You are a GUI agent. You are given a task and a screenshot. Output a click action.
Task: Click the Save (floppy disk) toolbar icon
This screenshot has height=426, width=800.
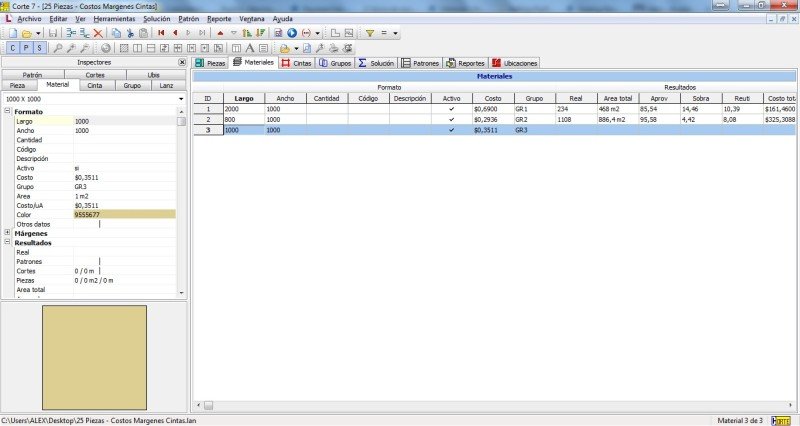tap(51, 33)
